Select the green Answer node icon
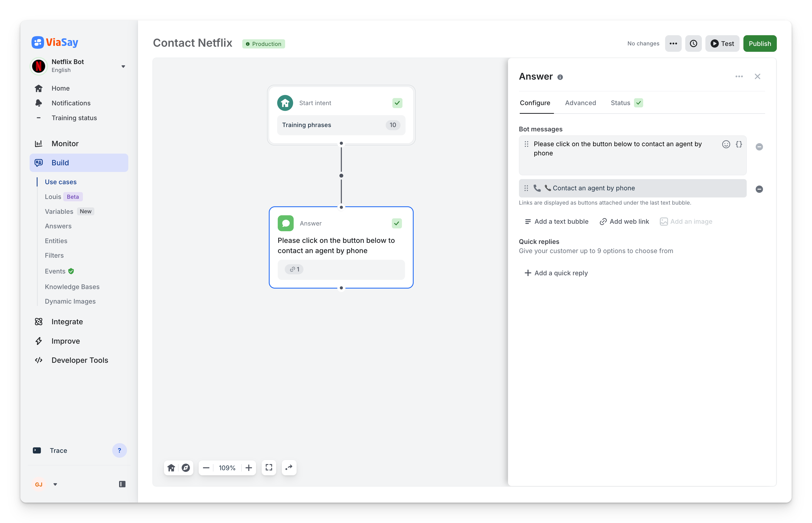 (x=285, y=223)
